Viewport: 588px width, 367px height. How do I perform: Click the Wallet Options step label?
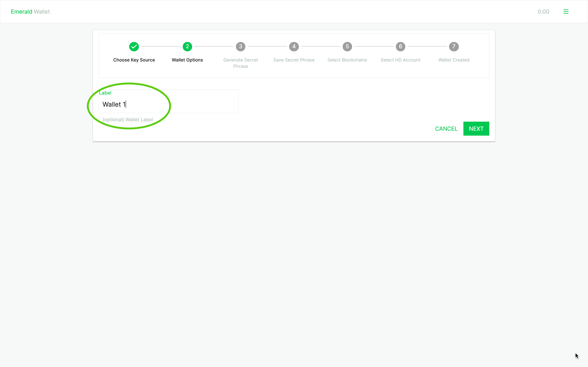pyautogui.click(x=187, y=60)
